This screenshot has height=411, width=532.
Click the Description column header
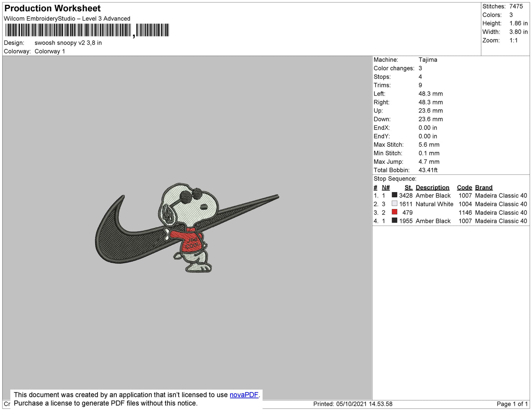[432, 187]
